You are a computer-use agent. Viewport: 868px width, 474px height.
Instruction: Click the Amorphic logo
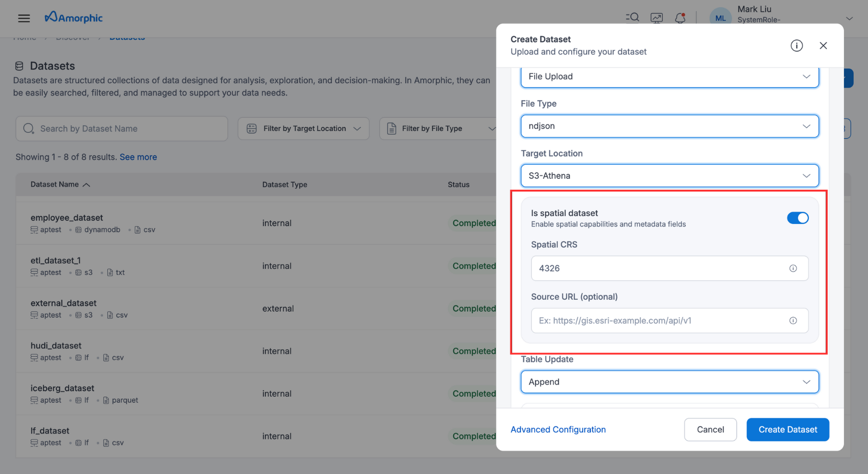pos(73,17)
